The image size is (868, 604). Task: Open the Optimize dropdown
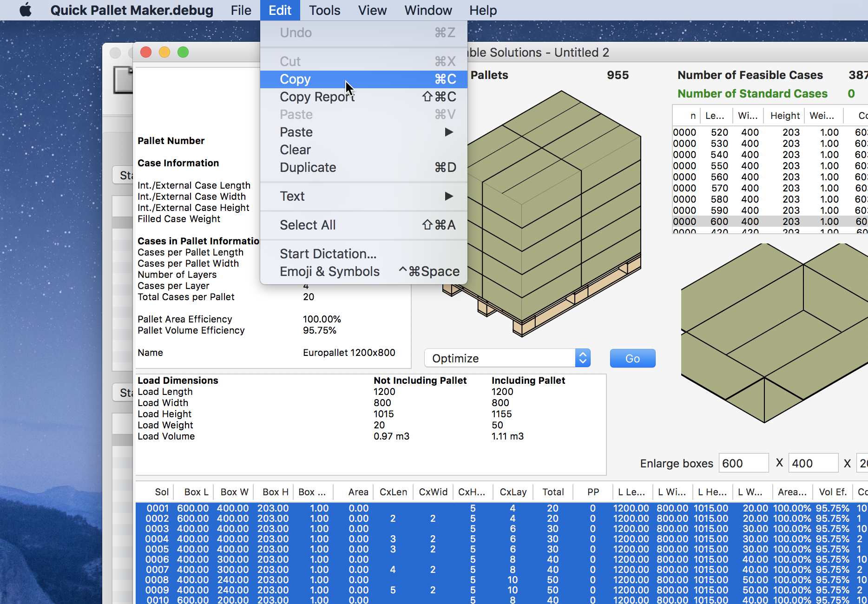click(507, 358)
